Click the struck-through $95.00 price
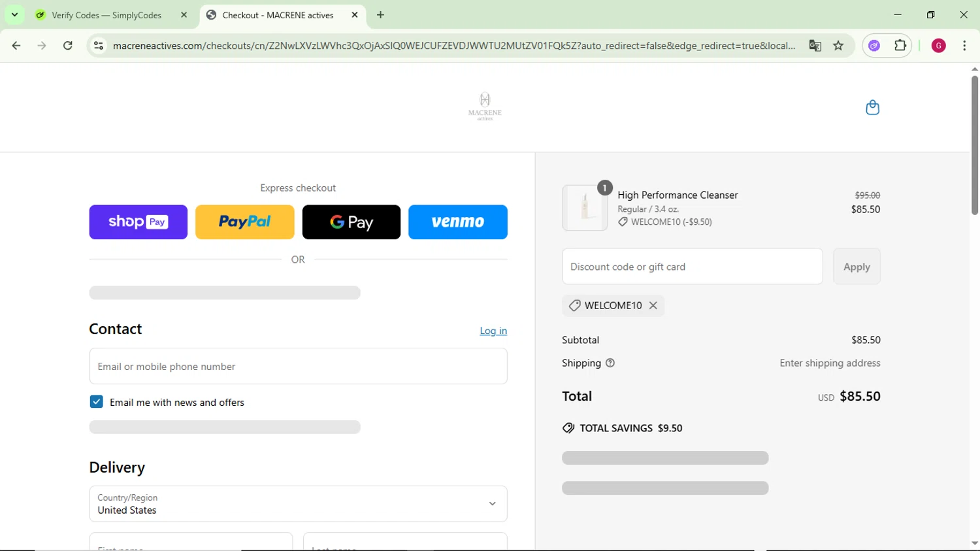 867,195
